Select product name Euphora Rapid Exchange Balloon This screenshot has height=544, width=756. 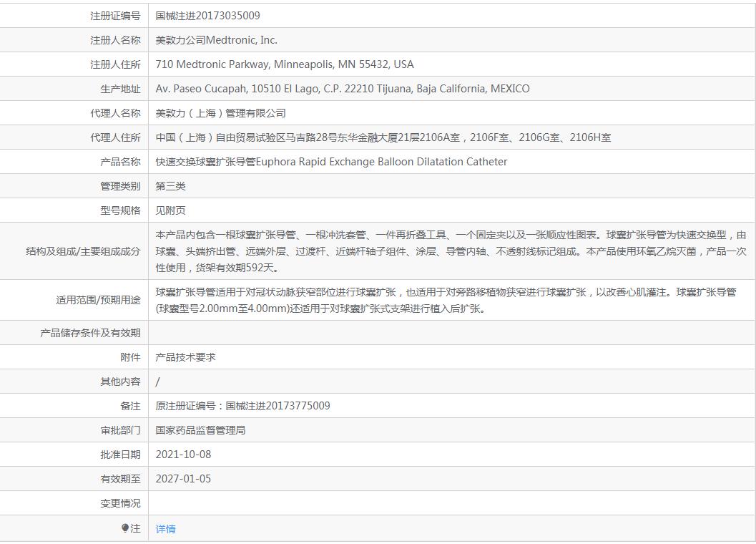coord(331,162)
